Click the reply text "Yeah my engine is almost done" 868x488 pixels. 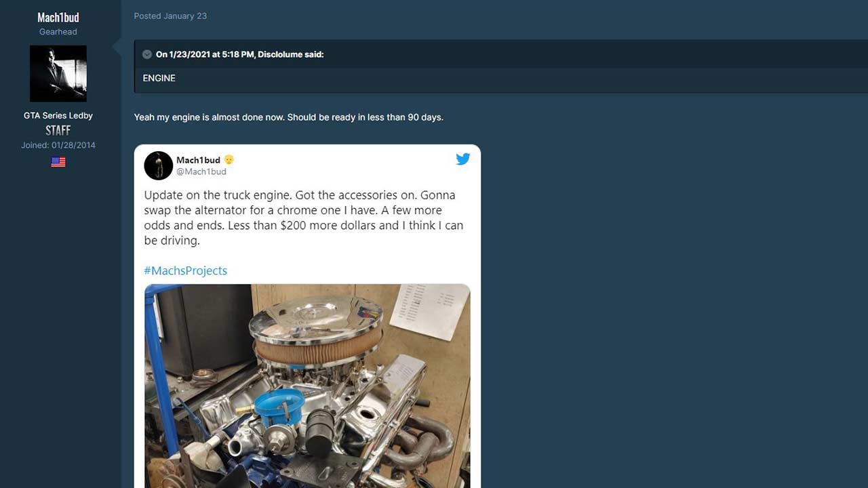click(x=288, y=117)
